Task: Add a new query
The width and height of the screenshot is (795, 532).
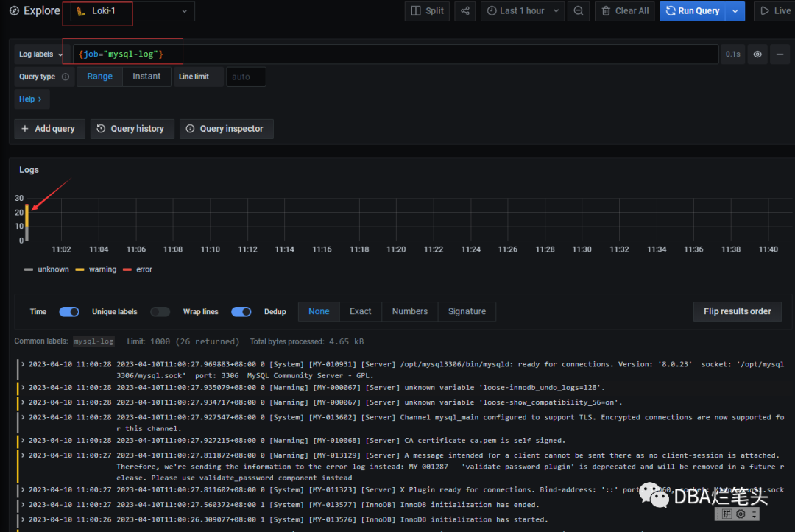Action: pos(49,129)
